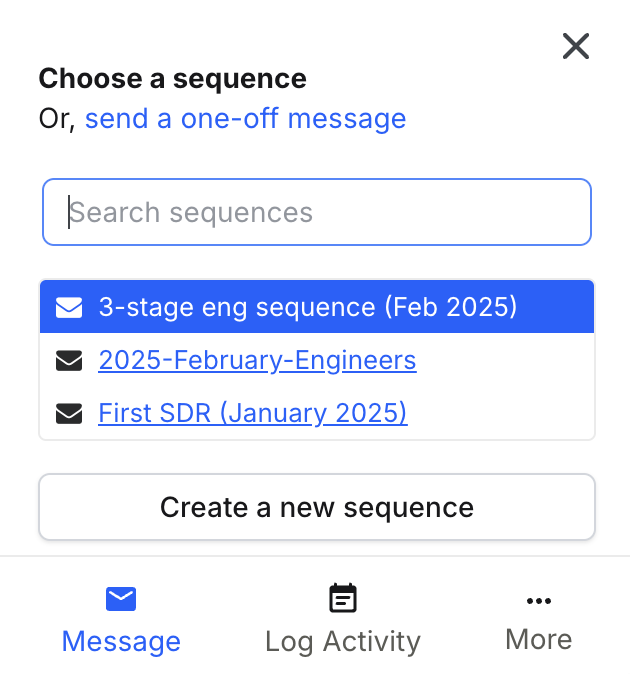Click the "(Feb 2025)" text in highlighted row
The width and height of the screenshot is (630, 674).
pyautogui.click(x=450, y=307)
